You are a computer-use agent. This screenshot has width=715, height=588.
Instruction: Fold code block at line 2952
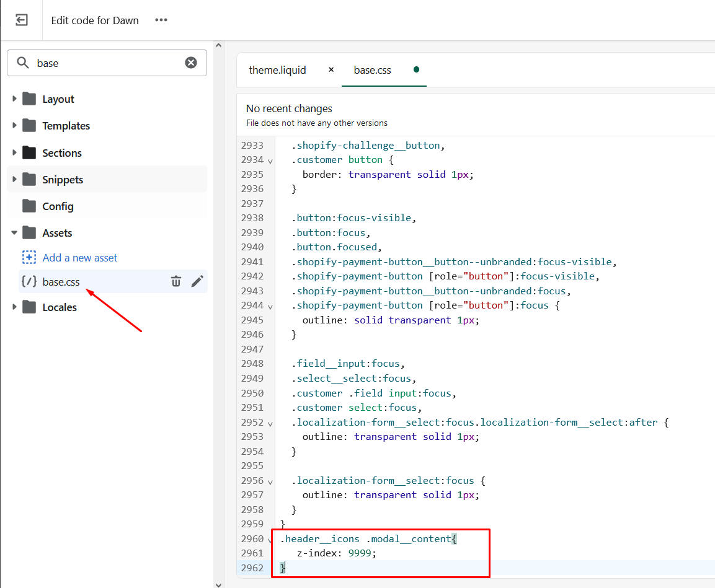[270, 424]
